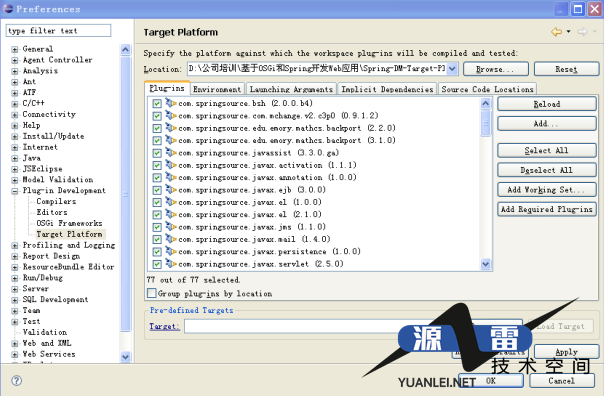Screen dimensions: 604x396
Task: Click the forward navigation arrow icon
Action: (582, 32)
